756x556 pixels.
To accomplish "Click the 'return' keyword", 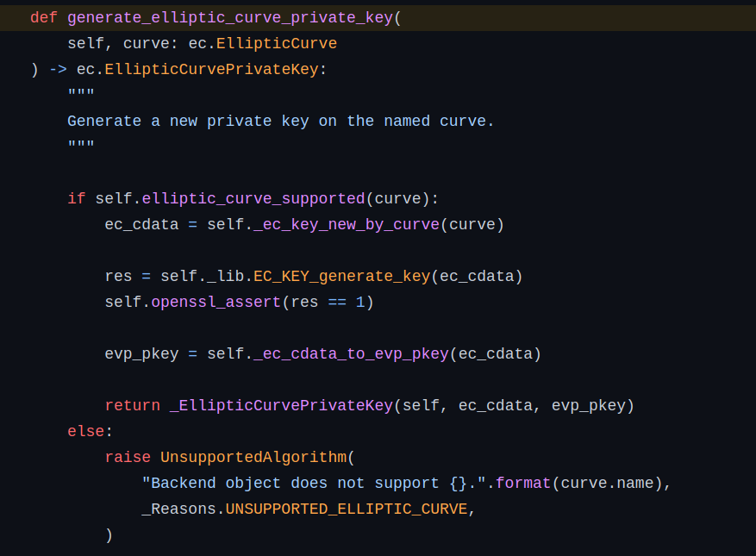I will [x=133, y=405].
